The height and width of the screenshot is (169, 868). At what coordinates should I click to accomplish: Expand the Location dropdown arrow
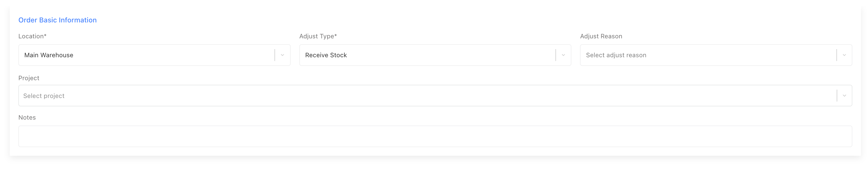coord(282,55)
